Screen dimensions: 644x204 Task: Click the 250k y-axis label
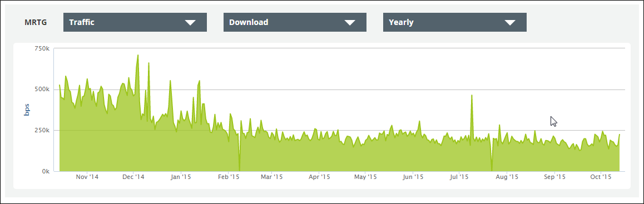pos(42,130)
